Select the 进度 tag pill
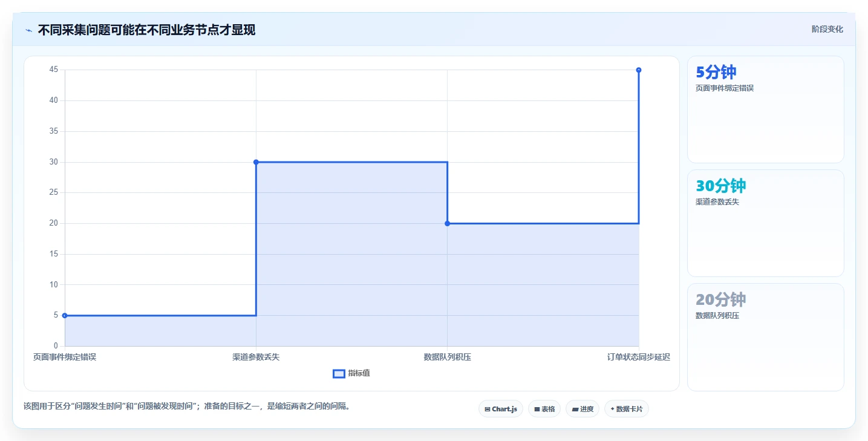 582,409
